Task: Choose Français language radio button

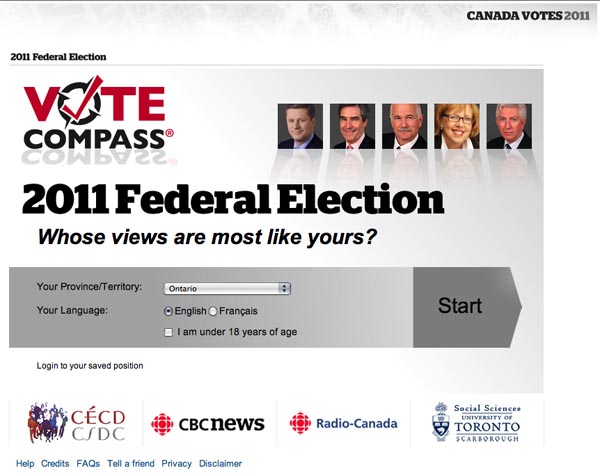Action: [x=213, y=311]
